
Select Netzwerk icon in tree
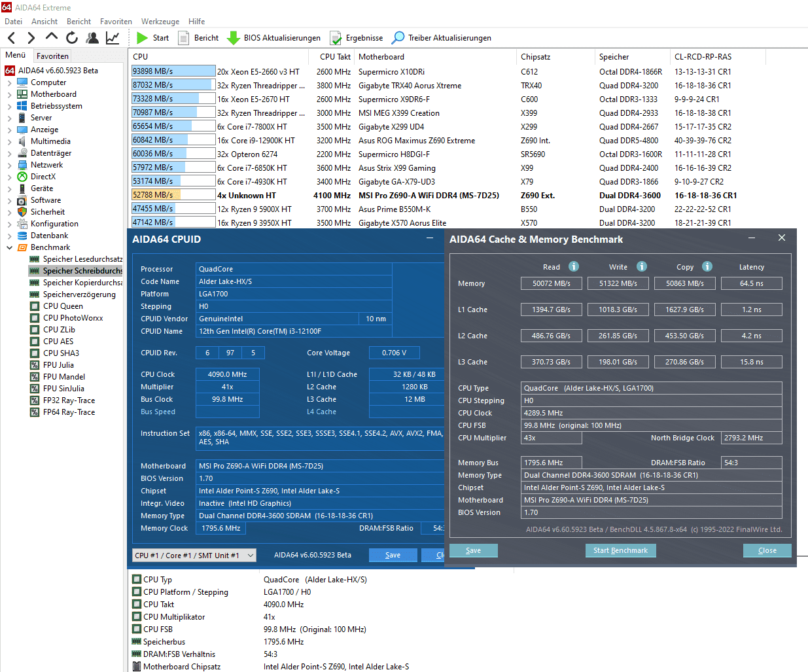pyautogui.click(x=22, y=165)
